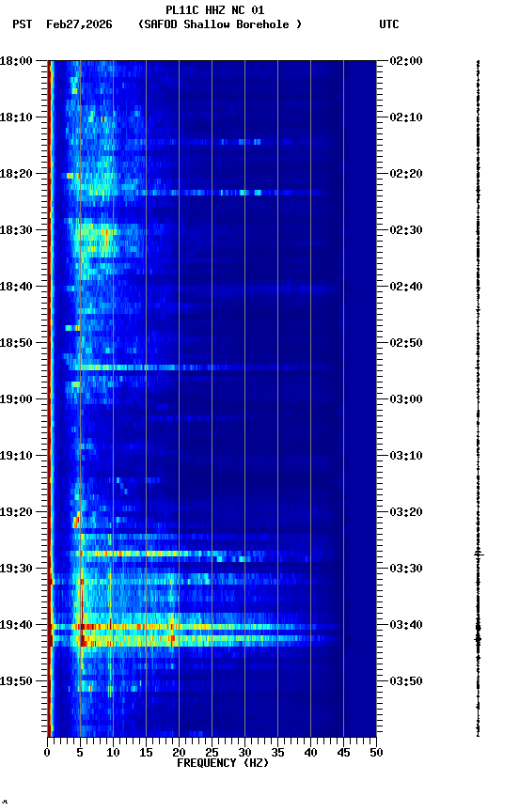
Task: Click the 45 Hz frequency axis label
Action: tap(343, 753)
